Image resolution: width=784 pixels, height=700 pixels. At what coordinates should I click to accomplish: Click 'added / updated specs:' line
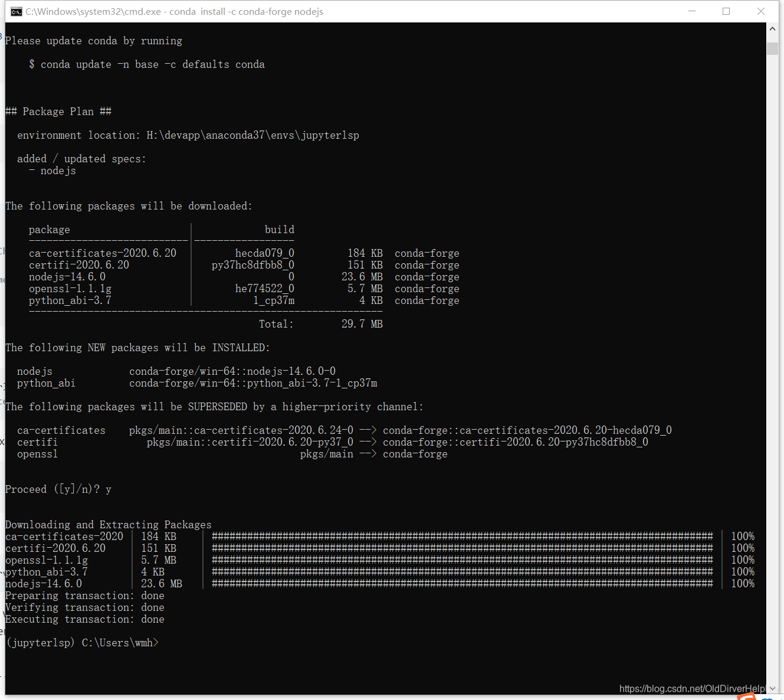click(81, 159)
